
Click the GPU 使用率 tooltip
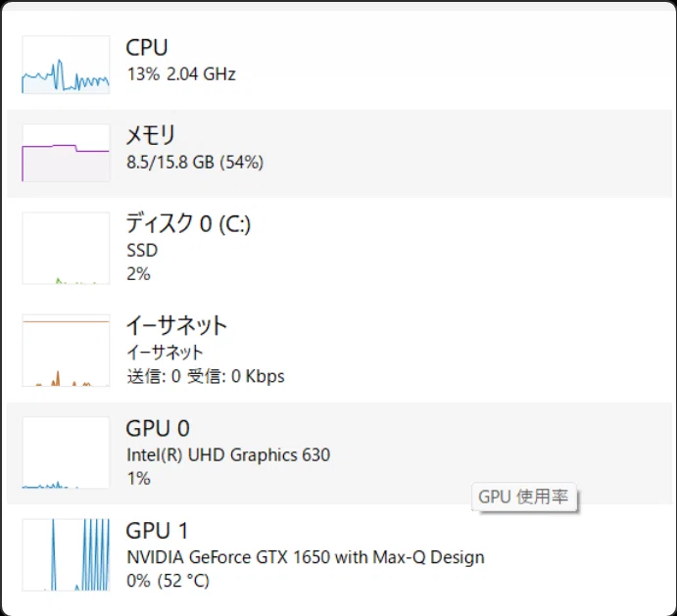pyautogui.click(x=524, y=497)
